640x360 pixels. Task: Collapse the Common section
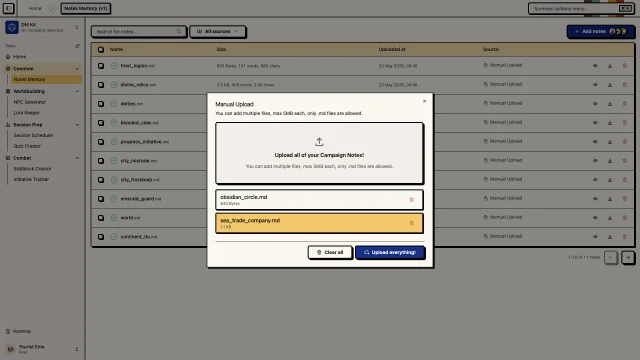tap(77, 69)
